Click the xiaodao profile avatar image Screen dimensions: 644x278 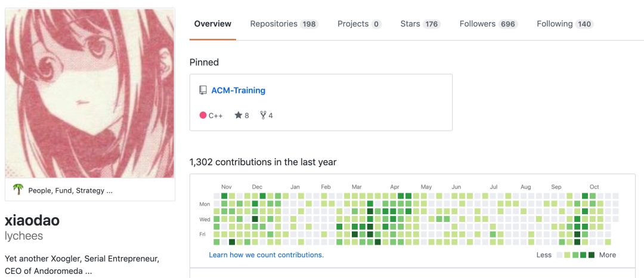click(90, 93)
